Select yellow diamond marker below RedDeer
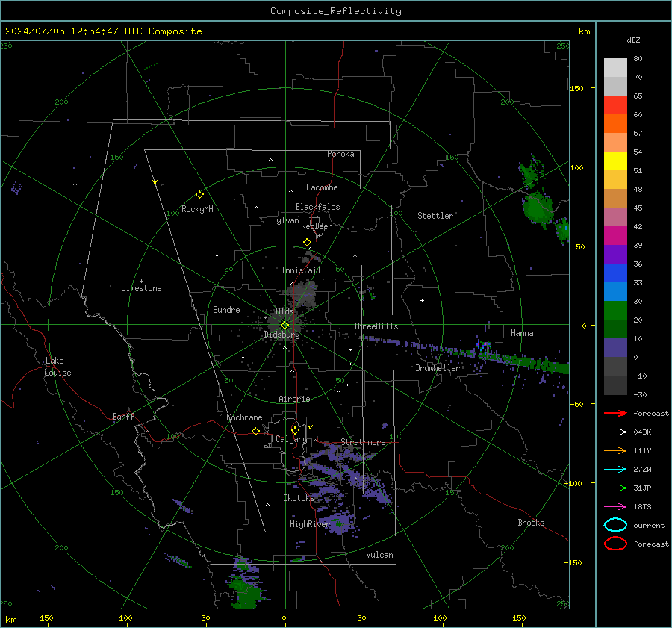Screen dimensions: 672x628 307,243
